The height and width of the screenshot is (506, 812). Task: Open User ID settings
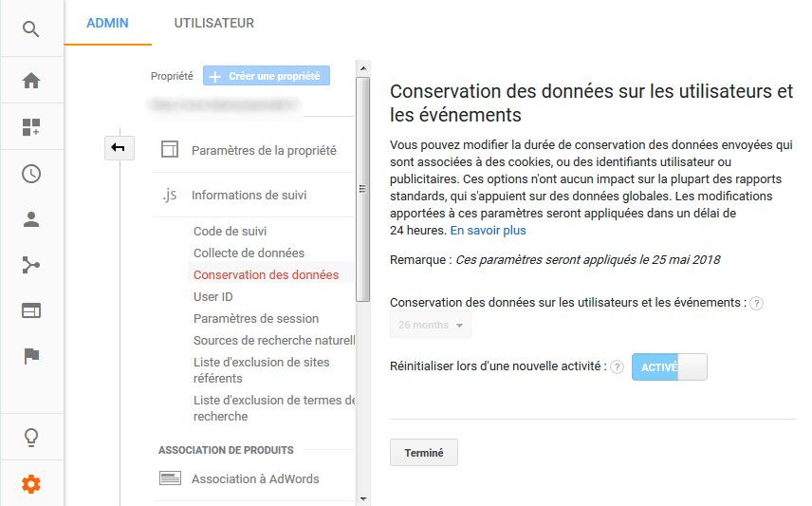coord(212,296)
